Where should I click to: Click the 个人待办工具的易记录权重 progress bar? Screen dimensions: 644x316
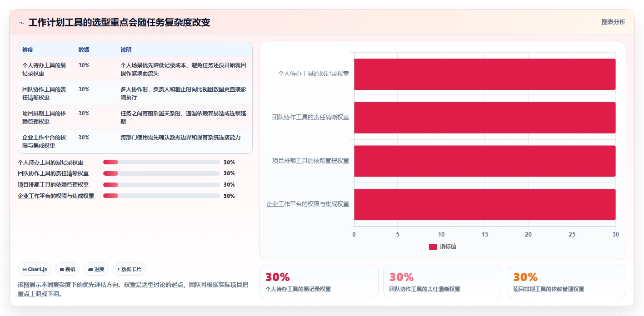pos(161,162)
